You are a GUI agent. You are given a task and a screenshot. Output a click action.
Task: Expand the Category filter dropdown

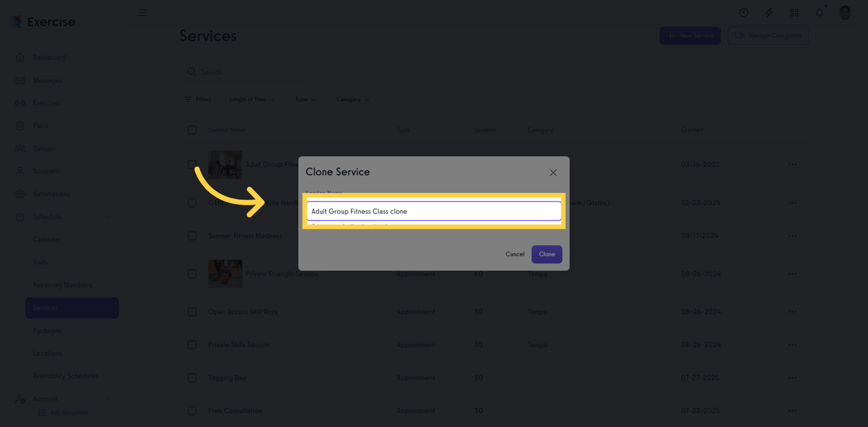[353, 99]
